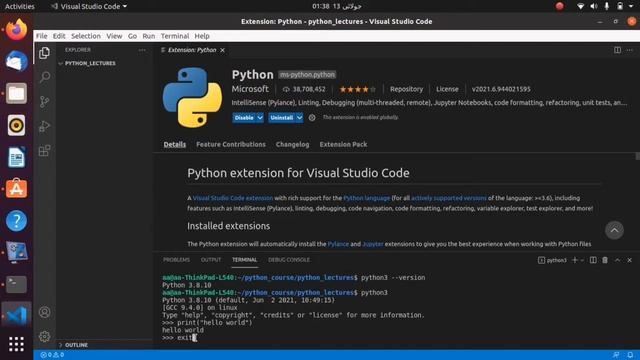The width and height of the screenshot is (640, 360).
Task: Open Rhythmbox from the dock
Action: 16,125
